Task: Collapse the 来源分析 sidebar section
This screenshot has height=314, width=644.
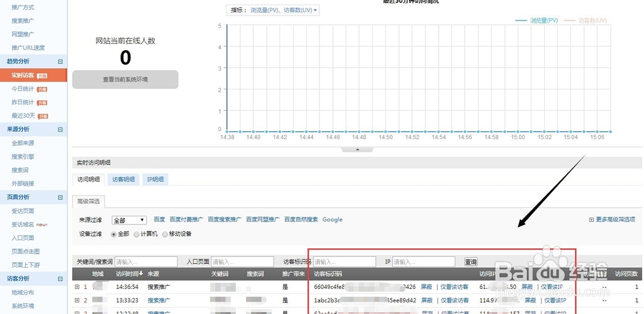Action: click(x=61, y=129)
